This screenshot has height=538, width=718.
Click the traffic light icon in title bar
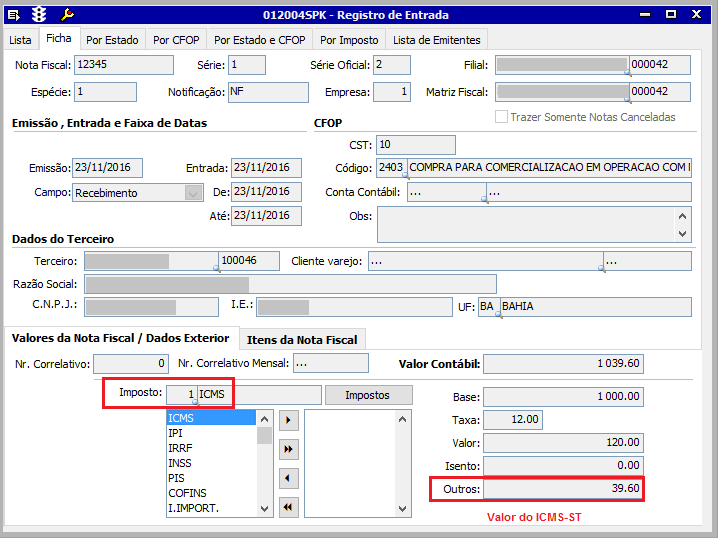(x=39, y=15)
